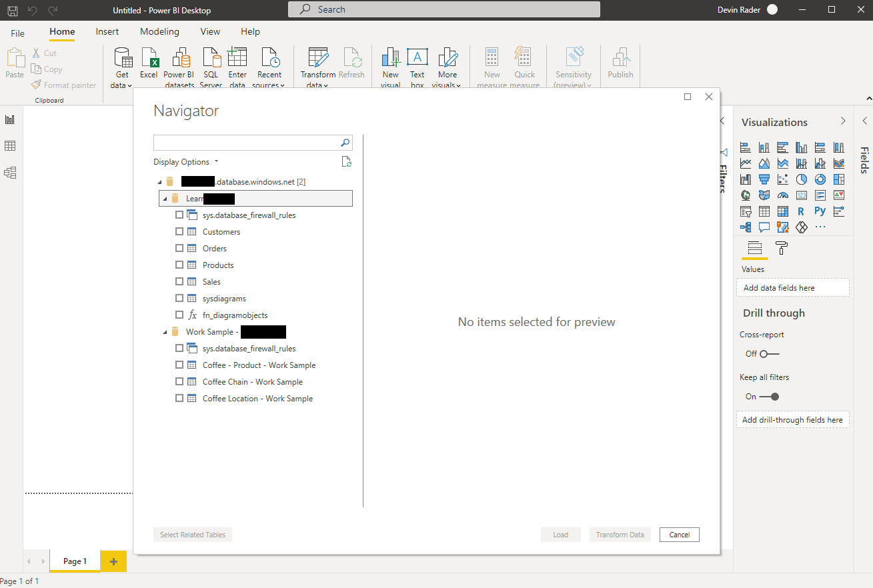Screen dimensions: 873x588
Task: Open the Format paint roller tab
Action: pyautogui.click(x=782, y=248)
